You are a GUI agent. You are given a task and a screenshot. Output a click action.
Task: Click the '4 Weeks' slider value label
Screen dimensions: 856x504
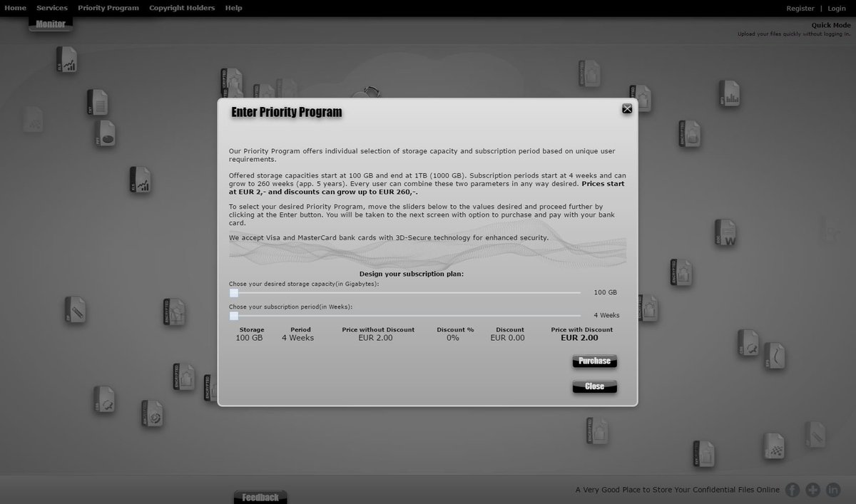pos(607,315)
